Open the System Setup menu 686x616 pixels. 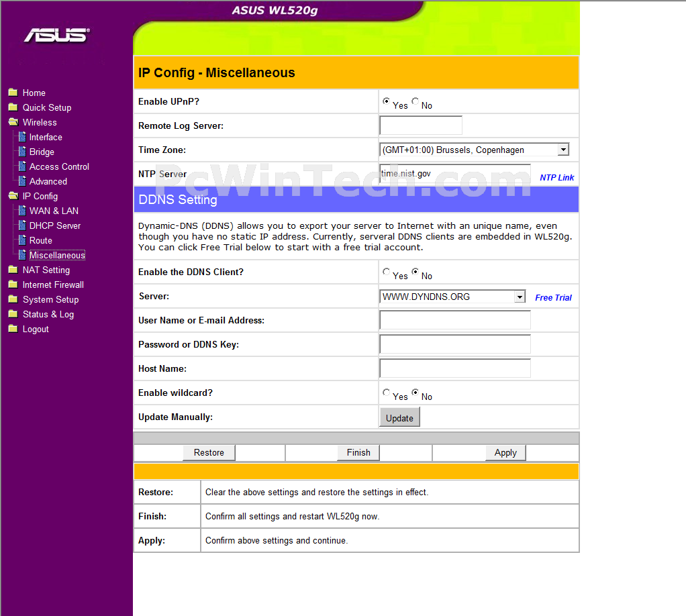pos(51,300)
